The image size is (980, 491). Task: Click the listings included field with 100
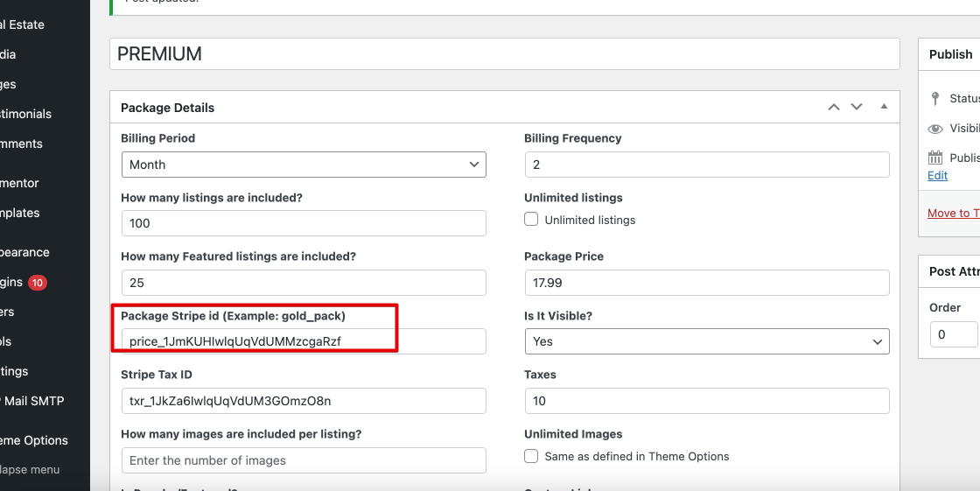pyautogui.click(x=304, y=223)
